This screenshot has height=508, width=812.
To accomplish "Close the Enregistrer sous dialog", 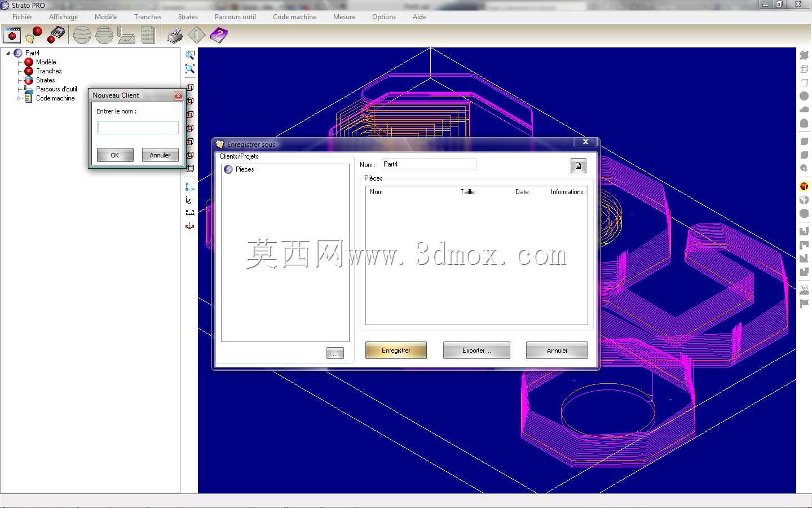I will 585,142.
